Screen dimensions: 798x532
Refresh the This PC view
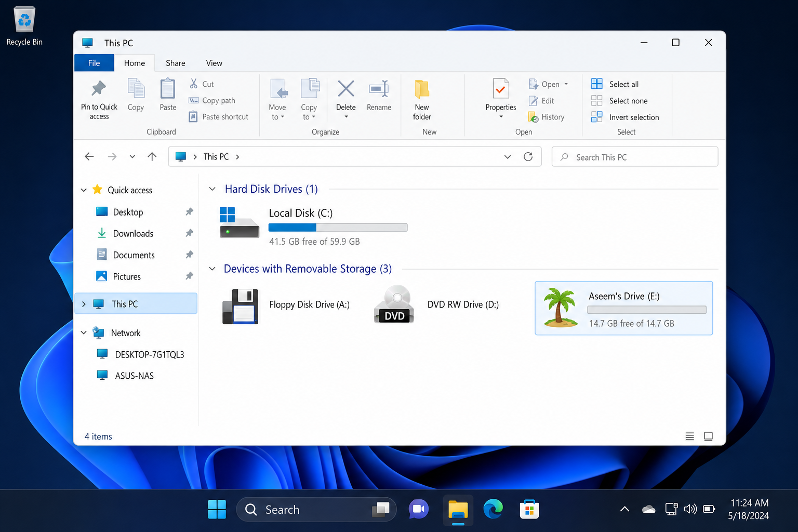528,156
